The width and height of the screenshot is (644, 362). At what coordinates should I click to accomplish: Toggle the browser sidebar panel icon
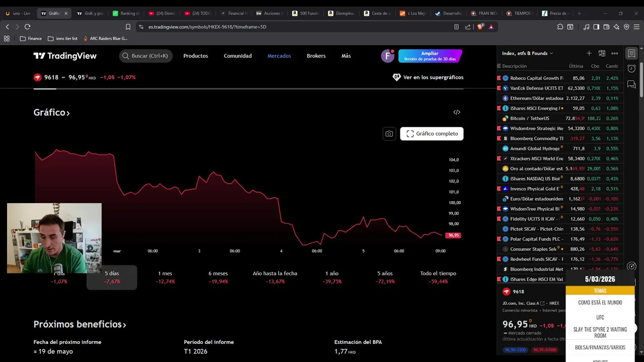[x=596, y=27]
